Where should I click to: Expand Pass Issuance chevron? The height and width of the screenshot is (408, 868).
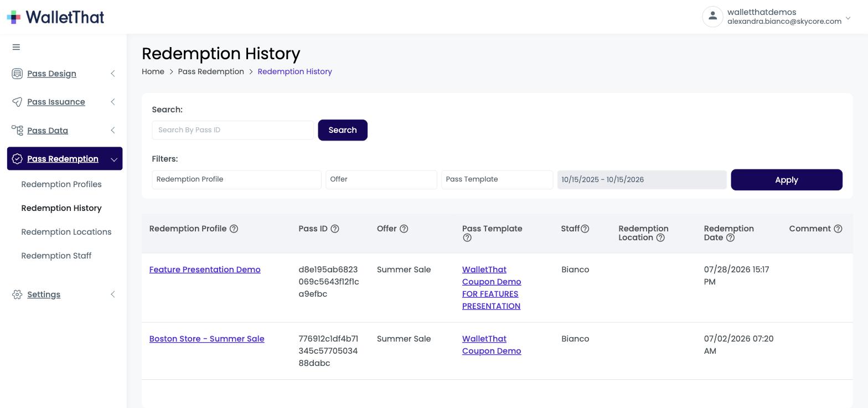tap(113, 102)
